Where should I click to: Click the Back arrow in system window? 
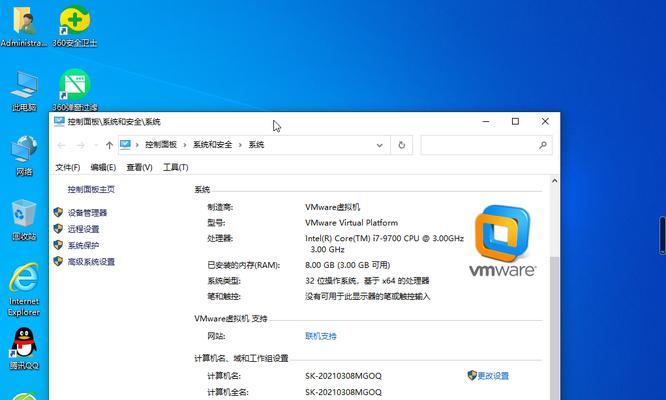(61, 145)
